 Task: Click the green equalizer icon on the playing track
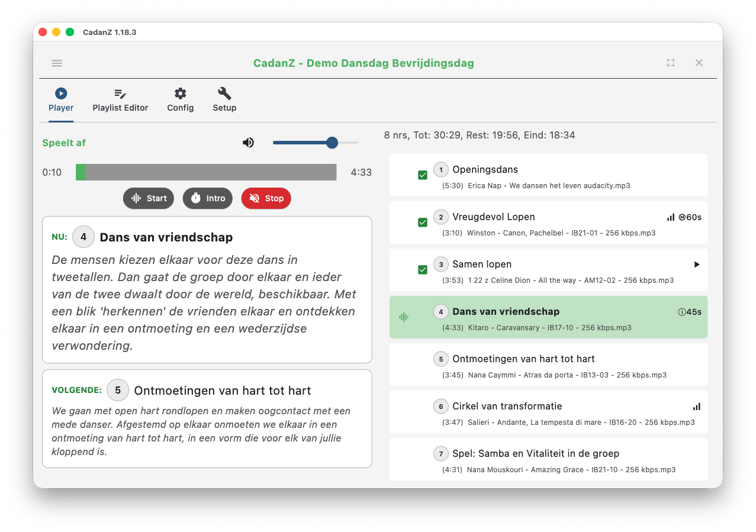(x=403, y=317)
